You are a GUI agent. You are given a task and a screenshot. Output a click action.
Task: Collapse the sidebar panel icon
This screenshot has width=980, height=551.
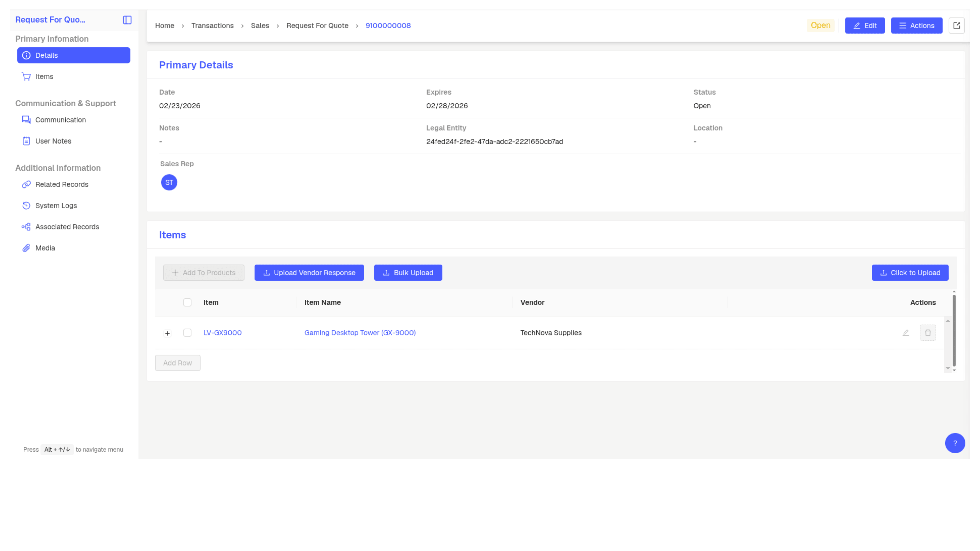click(x=127, y=20)
